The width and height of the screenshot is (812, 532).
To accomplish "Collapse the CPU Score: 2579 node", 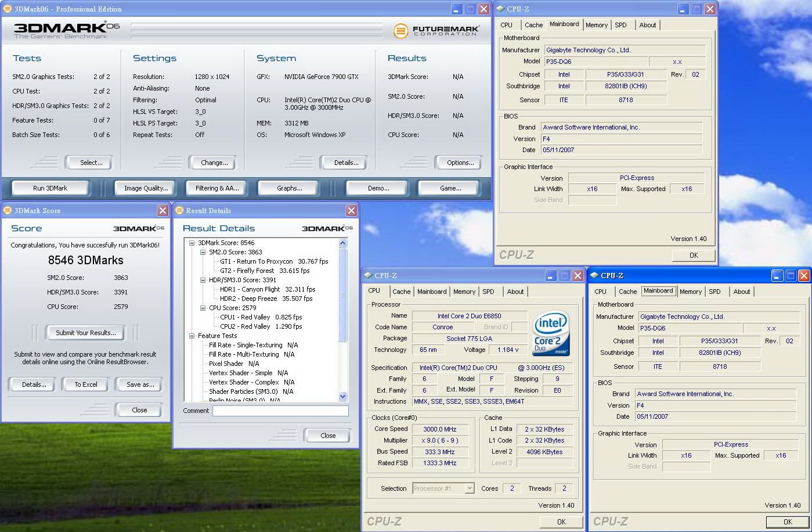I will pyautogui.click(x=203, y=308).
